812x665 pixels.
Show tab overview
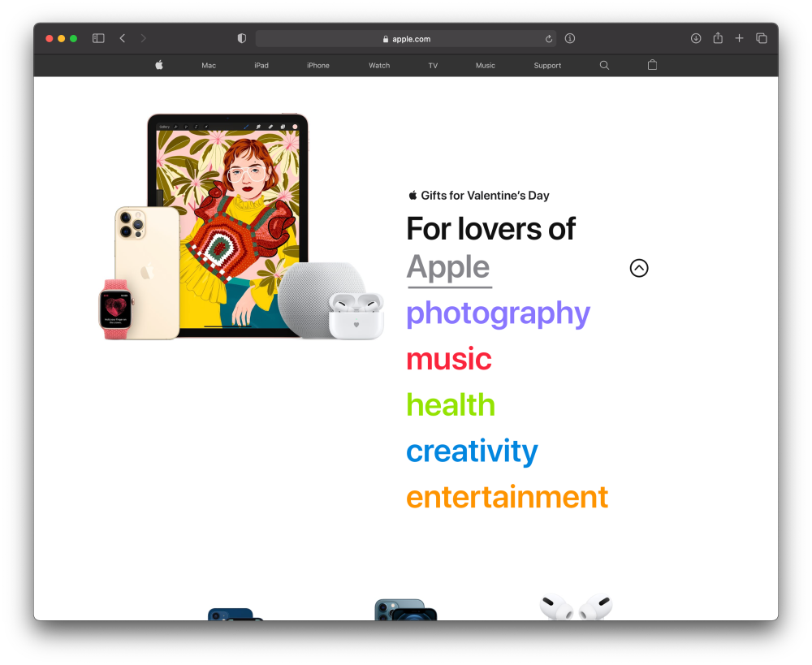click(762, 38)
